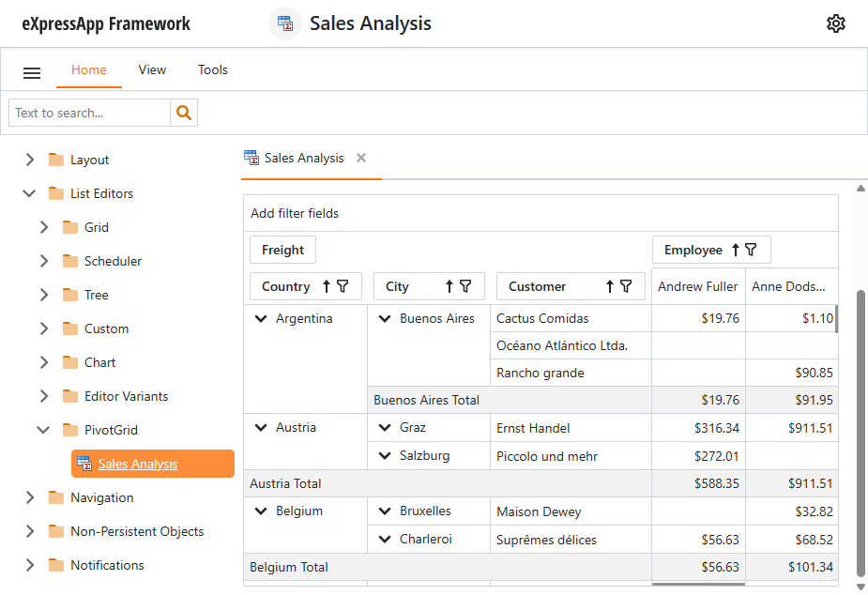This screenshot has height=595, width=868.
Task: Collapse the Graz city group
Action: pos(385,428)
